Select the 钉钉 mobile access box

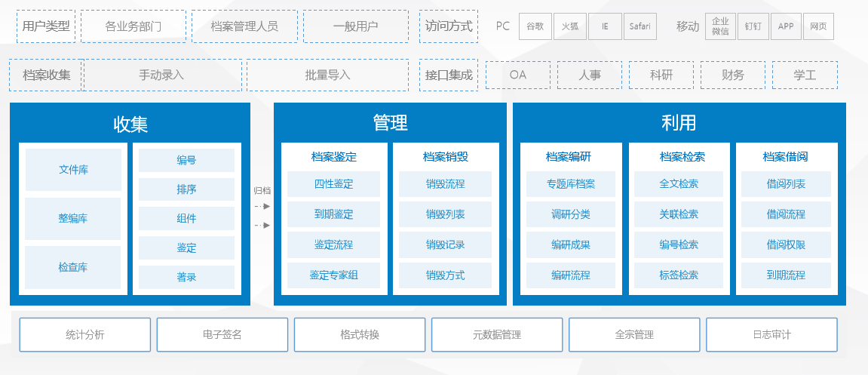pos(752,26)
